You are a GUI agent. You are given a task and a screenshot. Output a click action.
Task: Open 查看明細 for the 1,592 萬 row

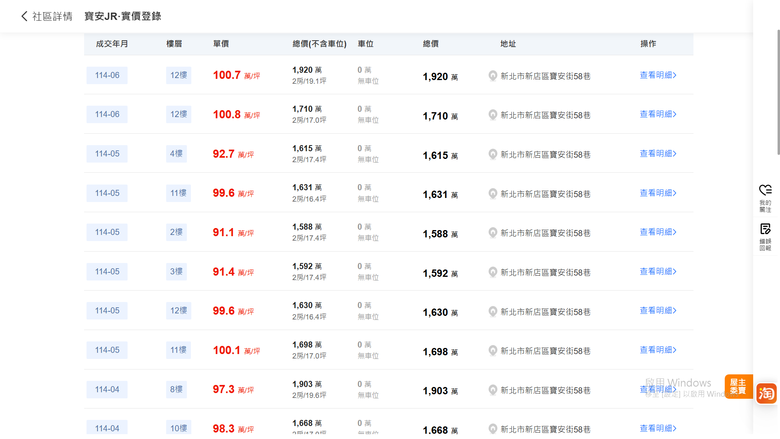[x=658, y=271]
